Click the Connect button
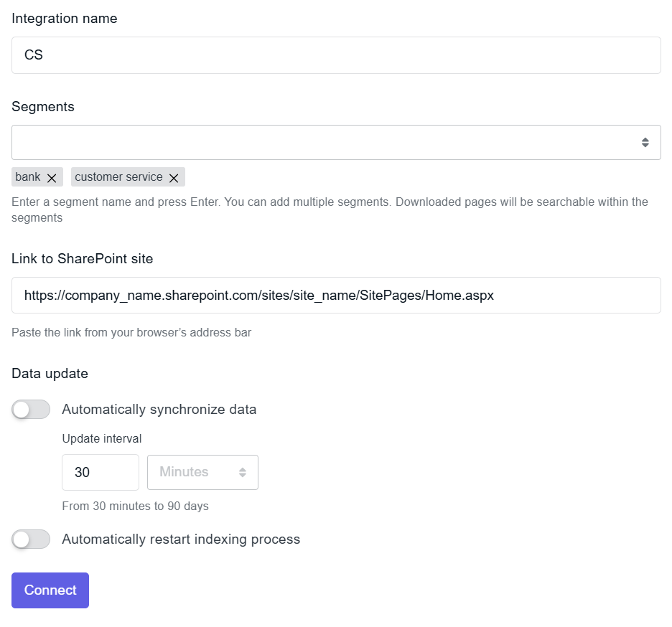Viewport: 672px width, 627px height. pyautogui.click(x=50, y=590)
